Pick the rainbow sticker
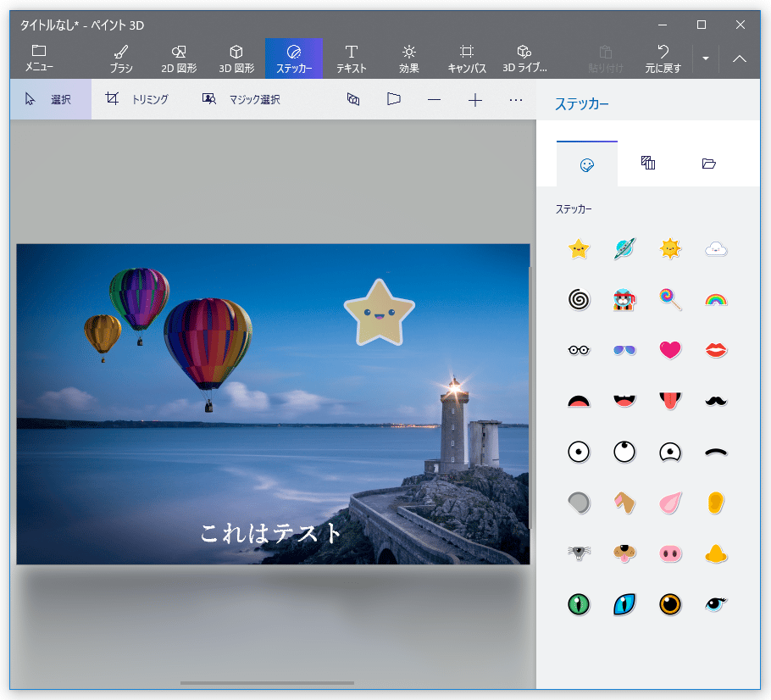This screenshot has width=771, height=700. (x=716, y=300)
